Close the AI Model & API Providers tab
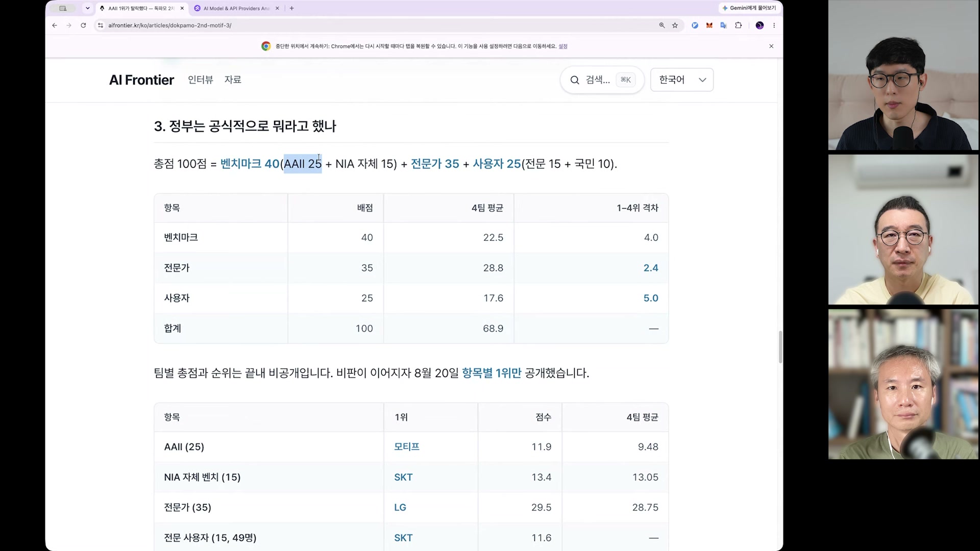Screen dimensions: 980x551 [x=278, y=8]
